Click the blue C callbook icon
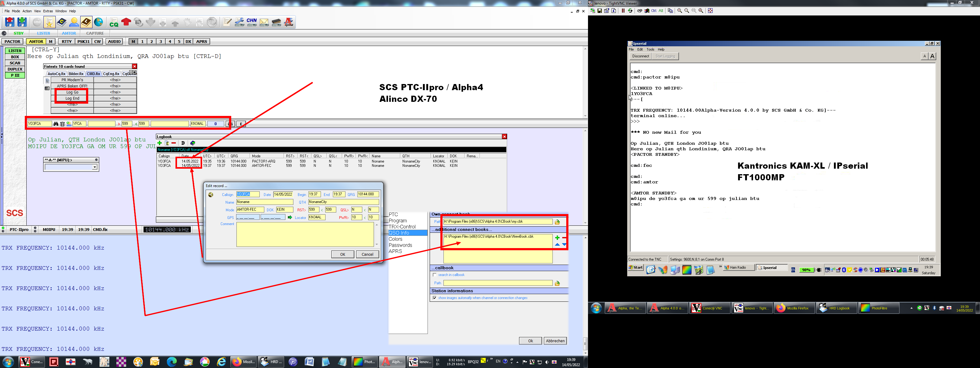This screenshot has height=368, width=980. pyautogui.click(x=61, y=22)
